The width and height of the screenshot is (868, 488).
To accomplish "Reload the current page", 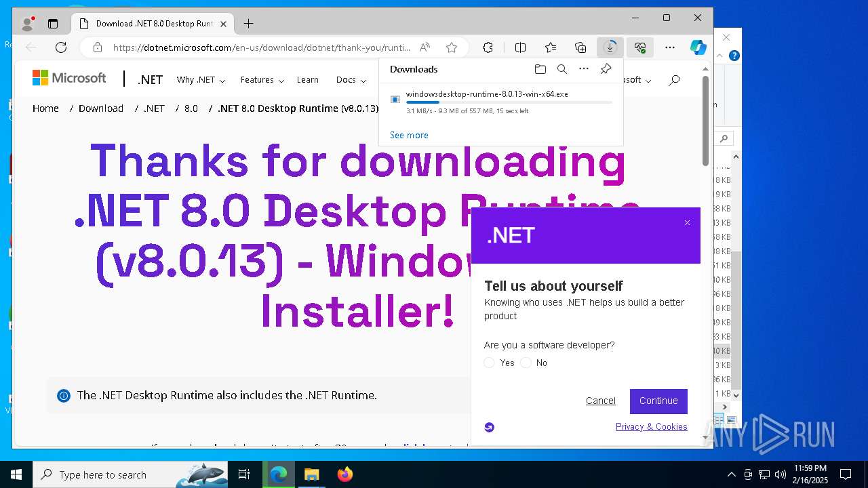I will [x=61, y=47].
